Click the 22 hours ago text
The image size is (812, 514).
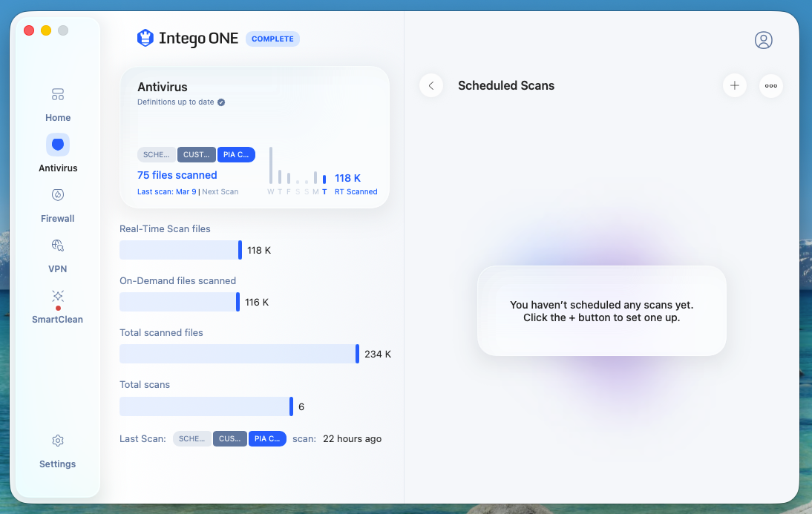(x=352, y=438)
